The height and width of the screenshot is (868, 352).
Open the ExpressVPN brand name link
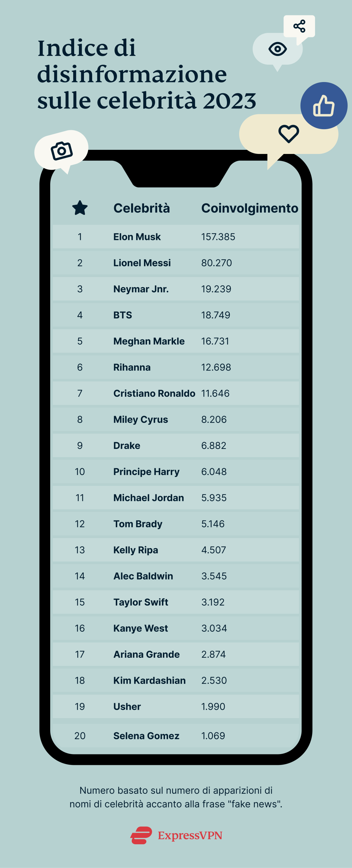(x=190, y=835)
